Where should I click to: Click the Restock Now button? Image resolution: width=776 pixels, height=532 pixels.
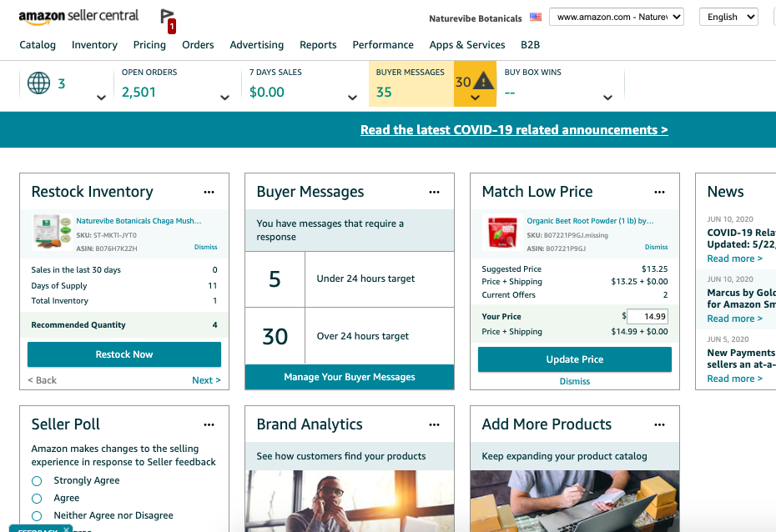click(x=124, y=354)
